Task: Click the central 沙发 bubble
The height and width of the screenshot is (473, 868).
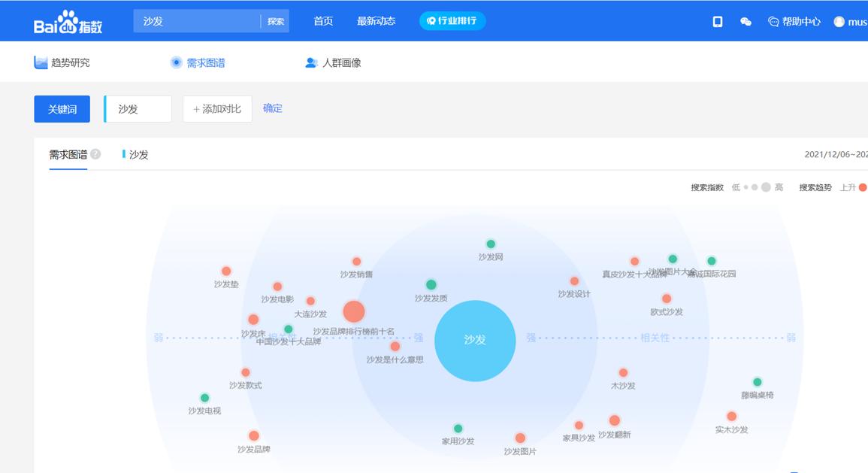Action: pos(475,341)
